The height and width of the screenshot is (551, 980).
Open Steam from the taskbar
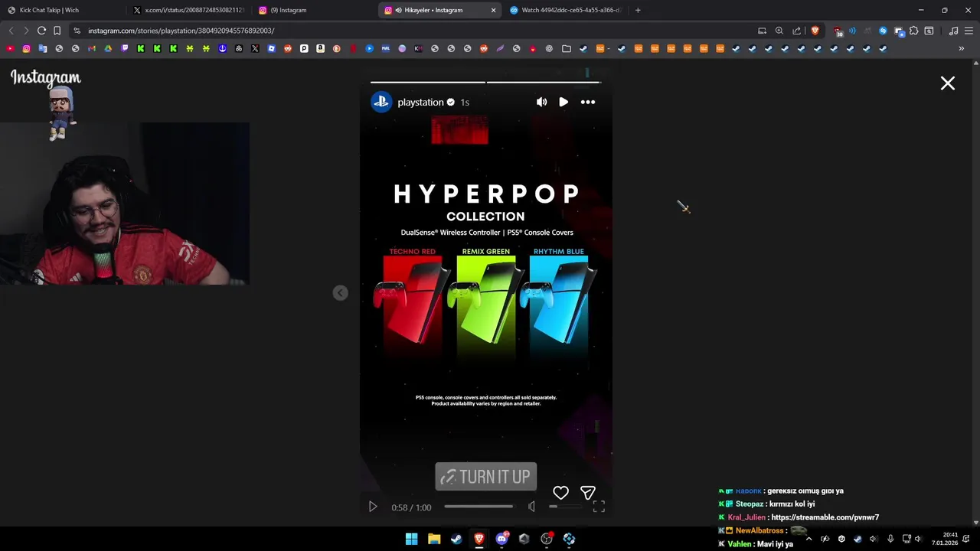456,539
